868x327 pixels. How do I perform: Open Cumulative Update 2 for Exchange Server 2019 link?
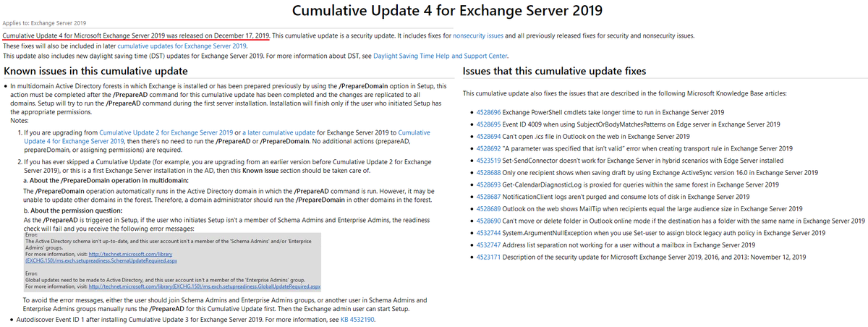click(166, 133)
